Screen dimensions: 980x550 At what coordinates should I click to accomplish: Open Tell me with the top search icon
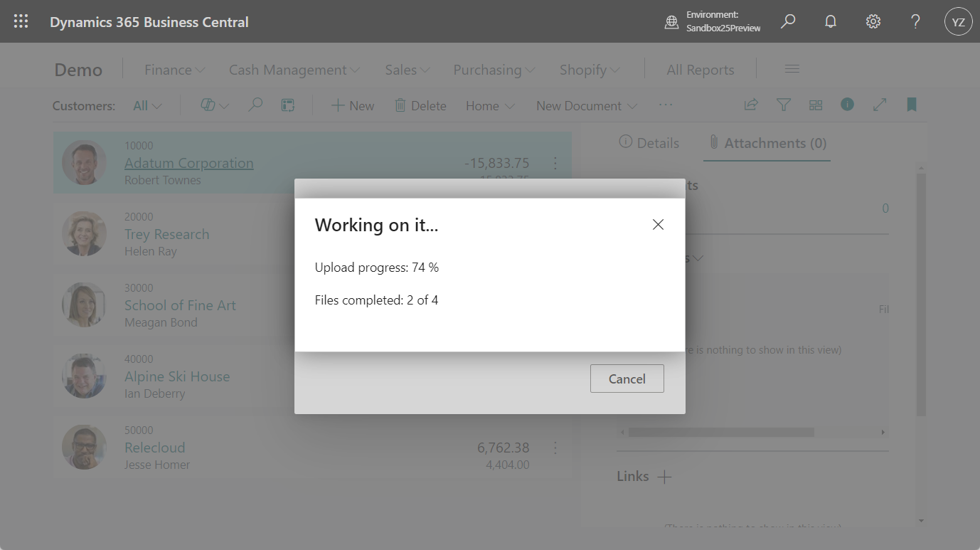787,21
